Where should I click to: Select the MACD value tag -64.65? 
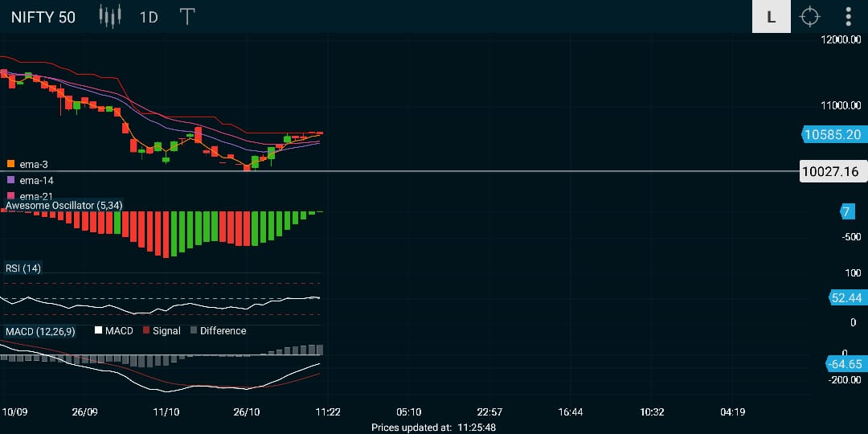point(845,364)
